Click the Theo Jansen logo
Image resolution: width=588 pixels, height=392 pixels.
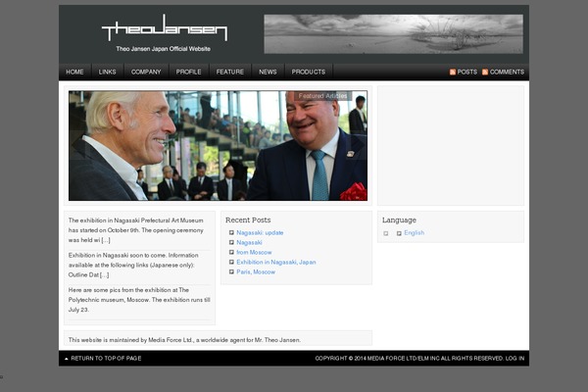[165, 27]
